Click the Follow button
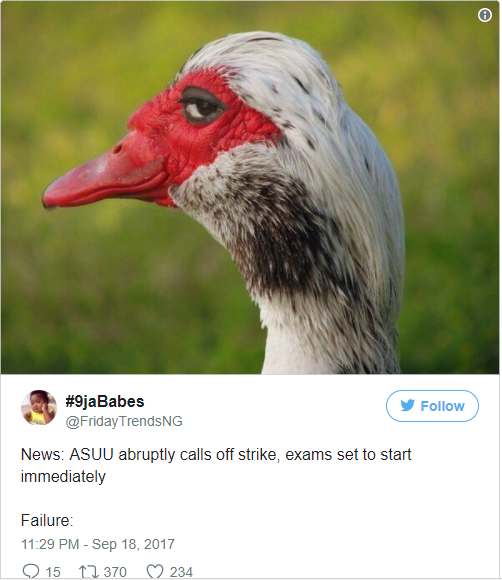The image size is (502, 580). (x=432, y=406)
